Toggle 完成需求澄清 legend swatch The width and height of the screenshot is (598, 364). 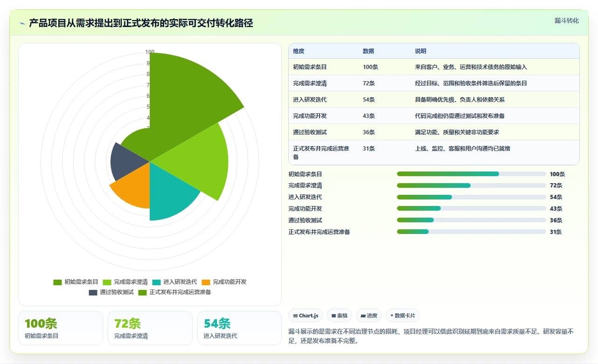[107, 282]
